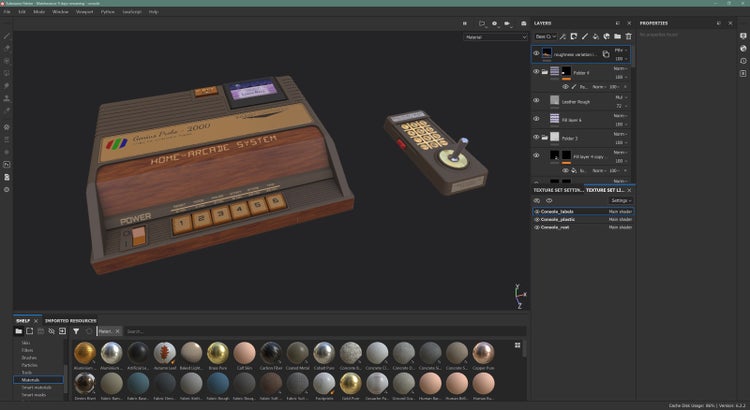The image size is (750, 410).
Task: Add a new folder in Layers panel
Action: [x=618, y=36]
